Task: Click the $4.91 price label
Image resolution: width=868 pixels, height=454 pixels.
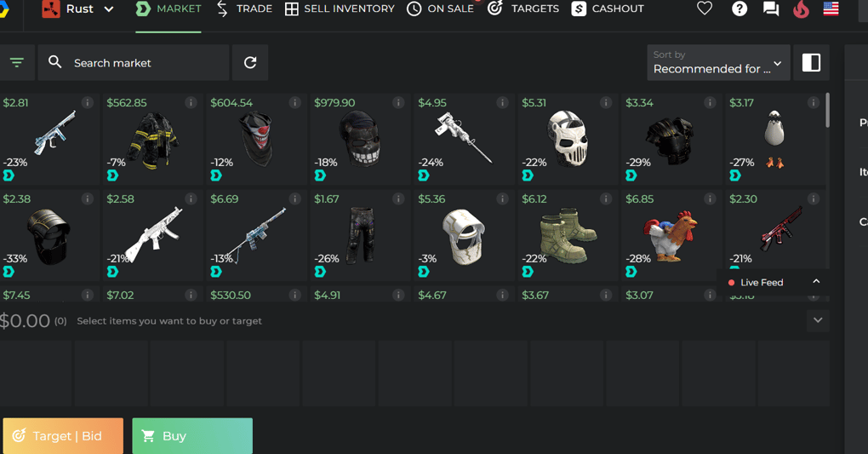Action: pos(327,295)
